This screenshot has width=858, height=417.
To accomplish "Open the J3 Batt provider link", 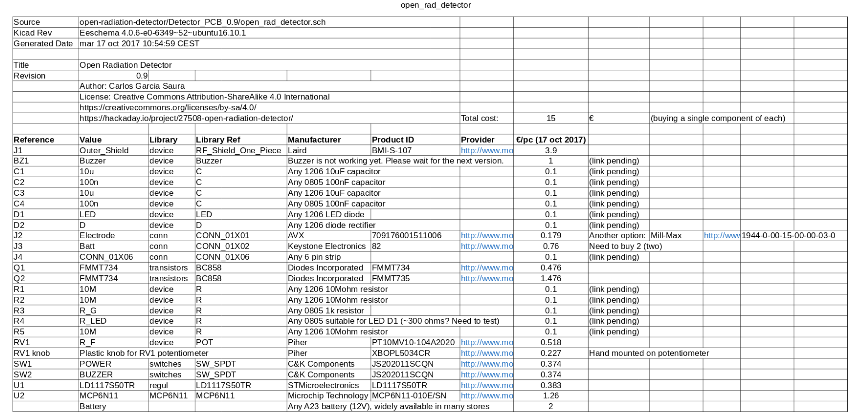I will coord(486,246).
